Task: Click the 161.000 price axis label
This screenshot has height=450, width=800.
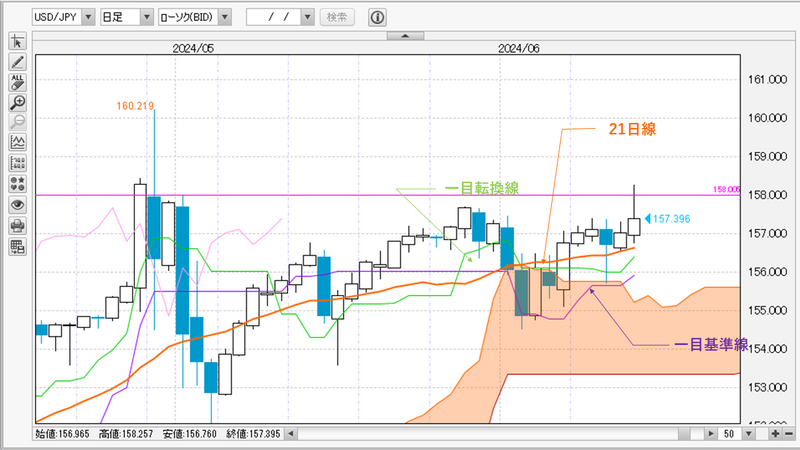Action: pyautogui.click(x=767, y=80)
